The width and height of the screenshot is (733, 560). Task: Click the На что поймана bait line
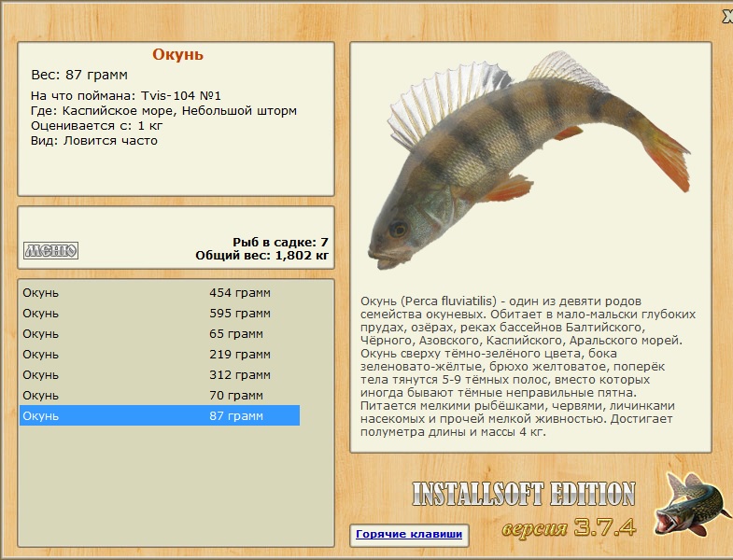[x=126, y=96]
